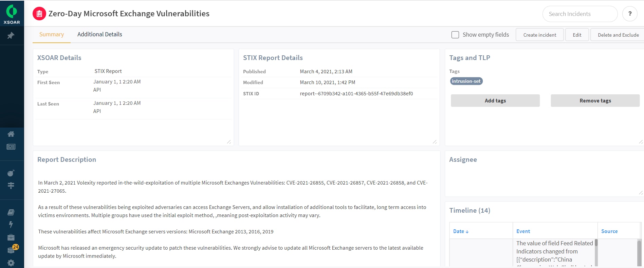Screen dimensions: 644x268
Task: Click the Report Description heading
Action: 67,159
